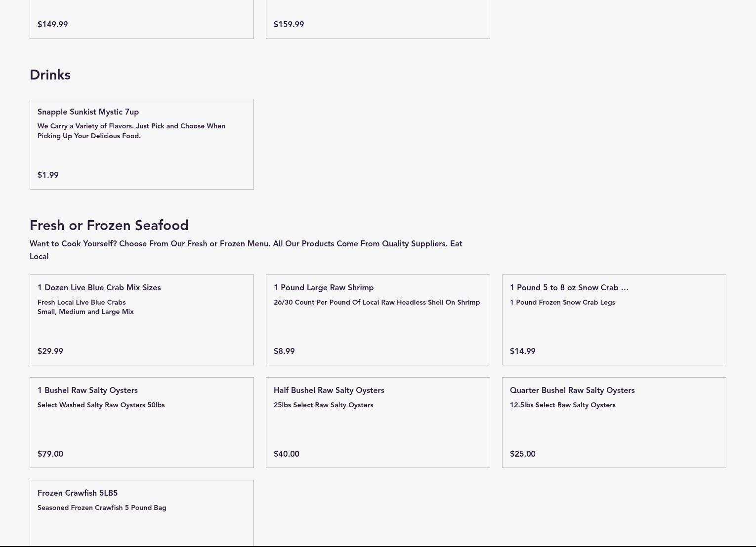The width and height of the screenshot is (756, 547).
Task: Select Snapple Sunkist Mystic 7up drink
Action: pyautogui.click(x=142, y=144)
